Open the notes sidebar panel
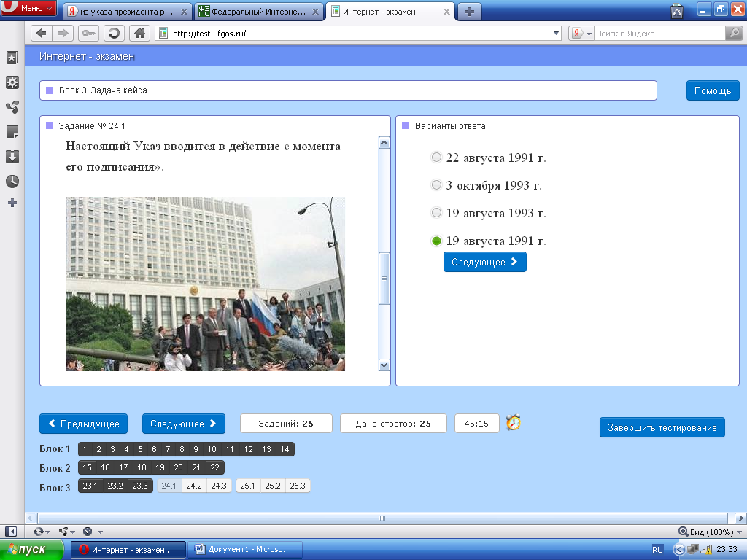The width and height of the screenshot is (747, 560). click(x=12, y=132)
